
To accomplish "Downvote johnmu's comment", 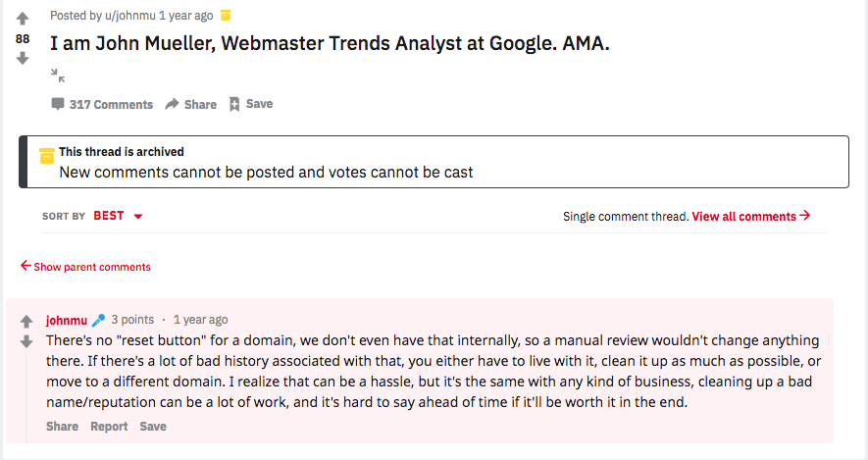I will coord(26,341).
